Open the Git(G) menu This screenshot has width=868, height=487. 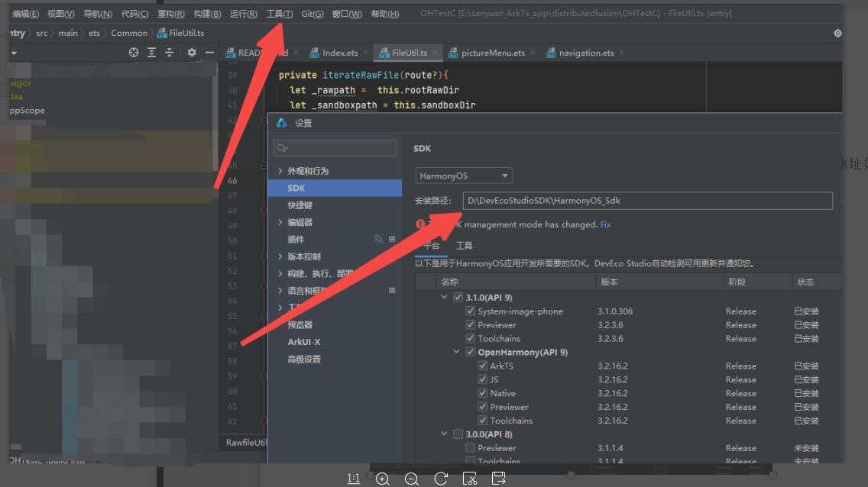point(313,14)
